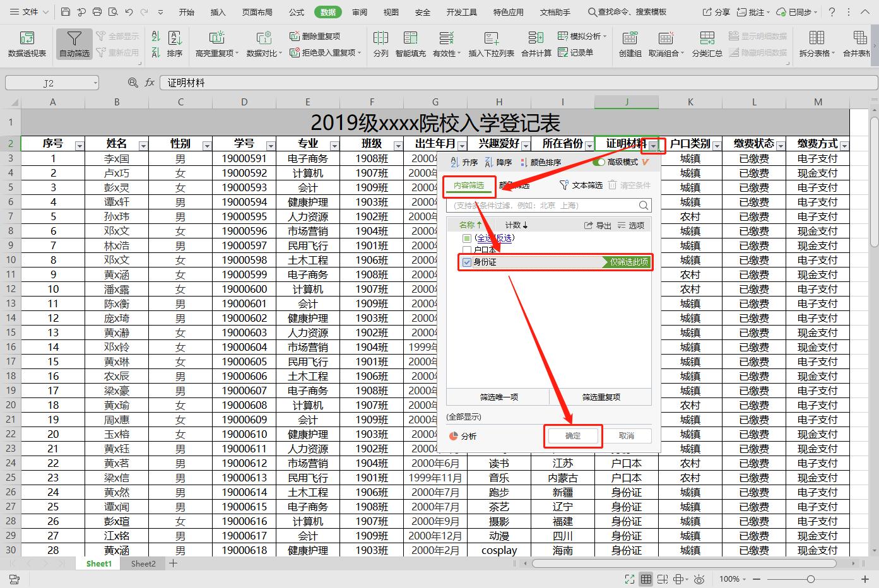
Task: Open the 数据透视表 (PivotTable) tool
Action: pos(27,43)
